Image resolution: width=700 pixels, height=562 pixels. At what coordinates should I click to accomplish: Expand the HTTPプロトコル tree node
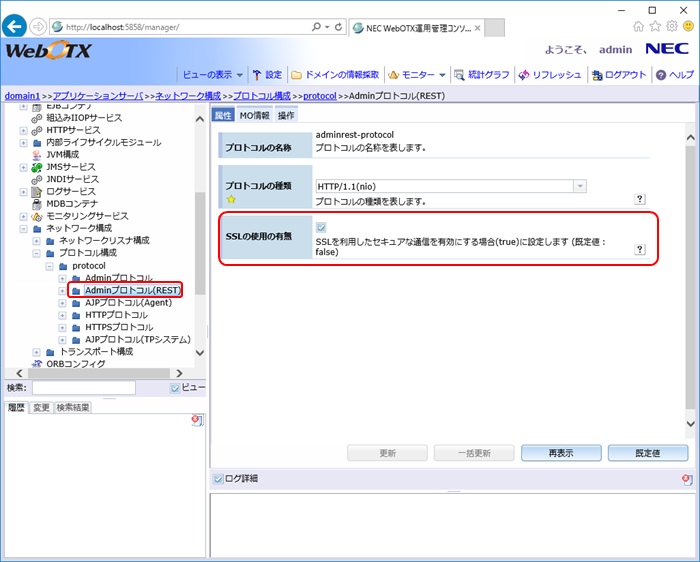coord(63,315)
